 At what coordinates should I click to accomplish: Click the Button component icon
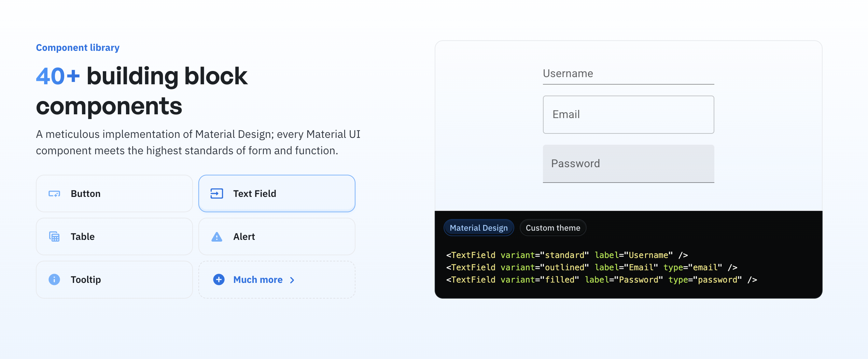pyautogui.click(x=54, y=193)
